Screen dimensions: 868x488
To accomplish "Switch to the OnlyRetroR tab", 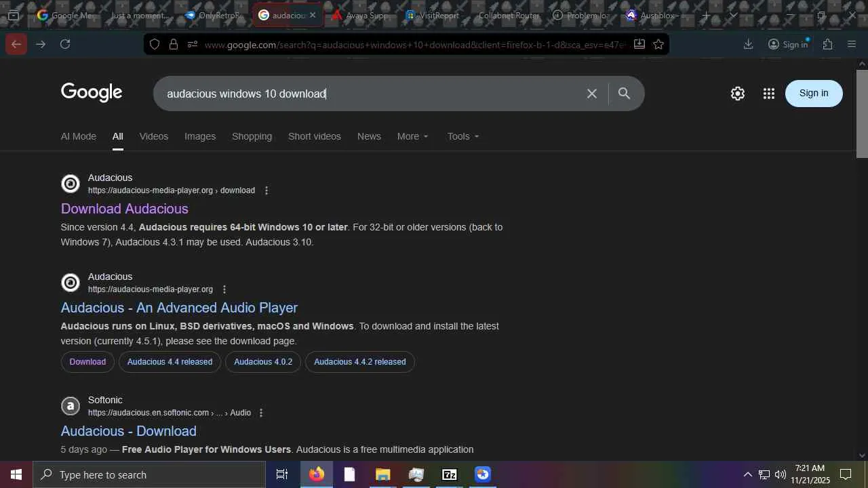I will tap(212, 15).
